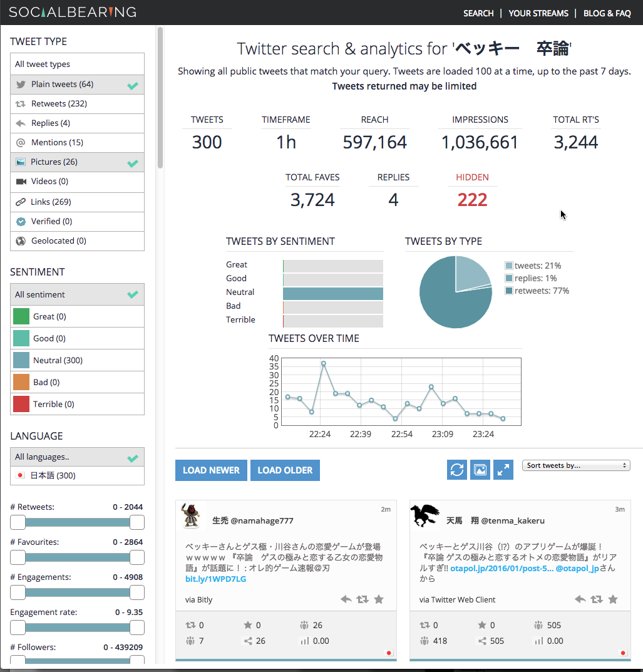Select 日本語 (300) language filter
Image resolution: width=643 pixels, height=672 pixels.
pos(77,475)
